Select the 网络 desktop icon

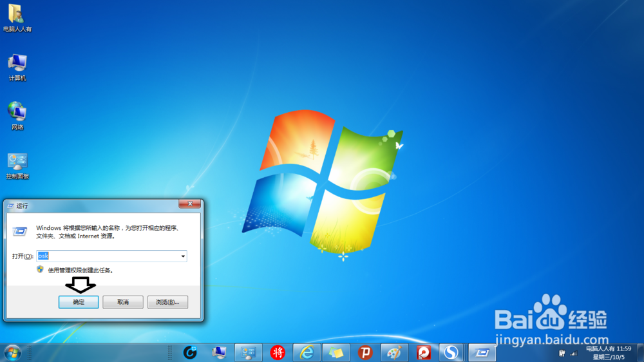17,116
